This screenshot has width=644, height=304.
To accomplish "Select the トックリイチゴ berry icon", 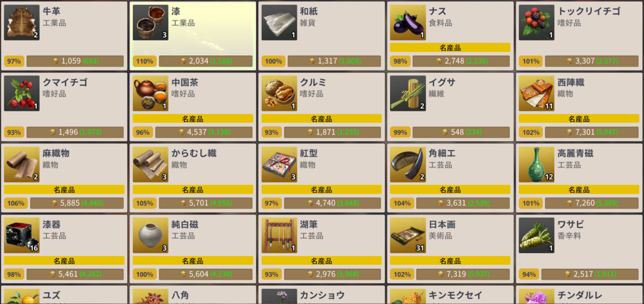I will [536, 23].
